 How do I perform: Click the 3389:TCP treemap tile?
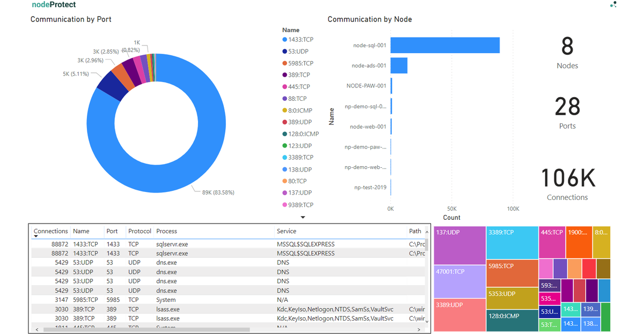coord(513,242)
